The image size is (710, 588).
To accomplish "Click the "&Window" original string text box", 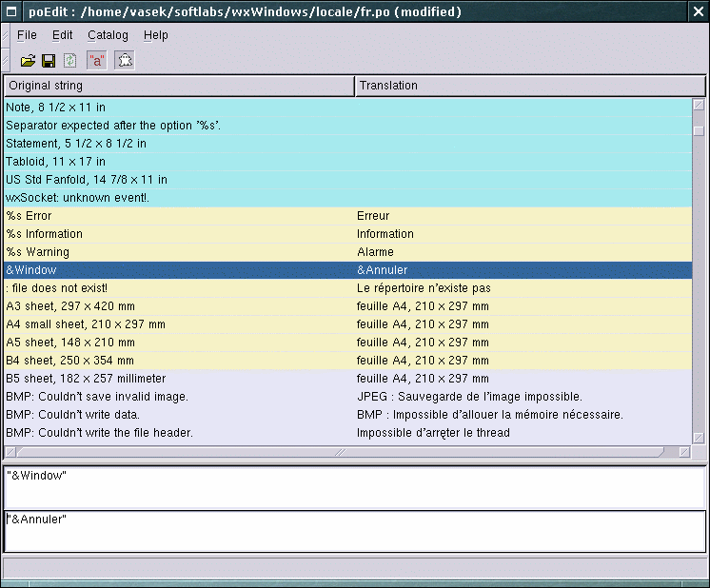I will [354, 487].
